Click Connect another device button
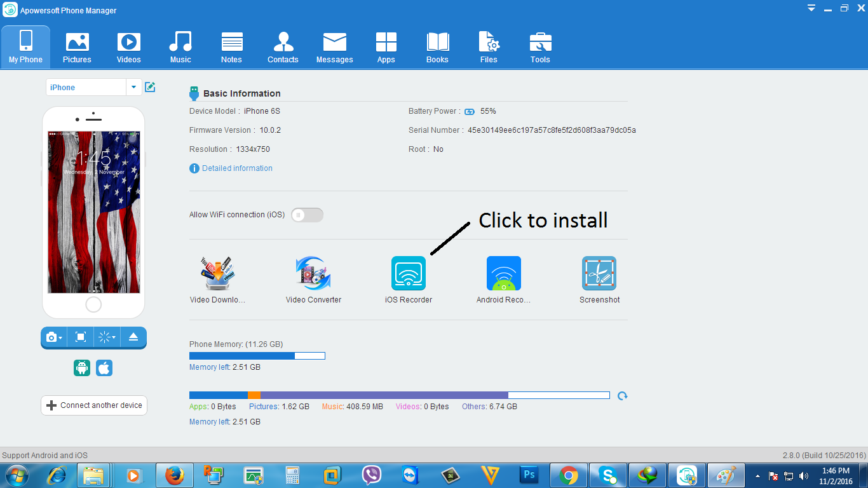The width and height of the screenshot is (868, 488). (x=94, y=405)
